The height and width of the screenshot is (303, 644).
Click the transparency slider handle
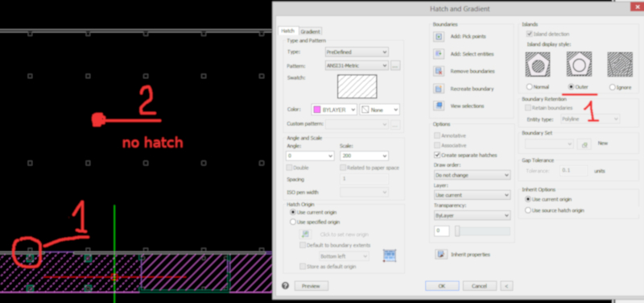(457, 231)
